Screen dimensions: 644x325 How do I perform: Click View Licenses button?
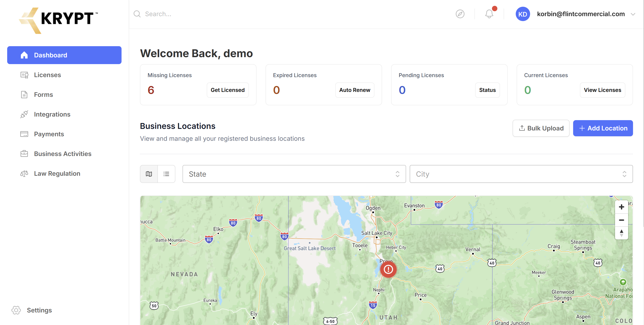(x=602, y=90)
